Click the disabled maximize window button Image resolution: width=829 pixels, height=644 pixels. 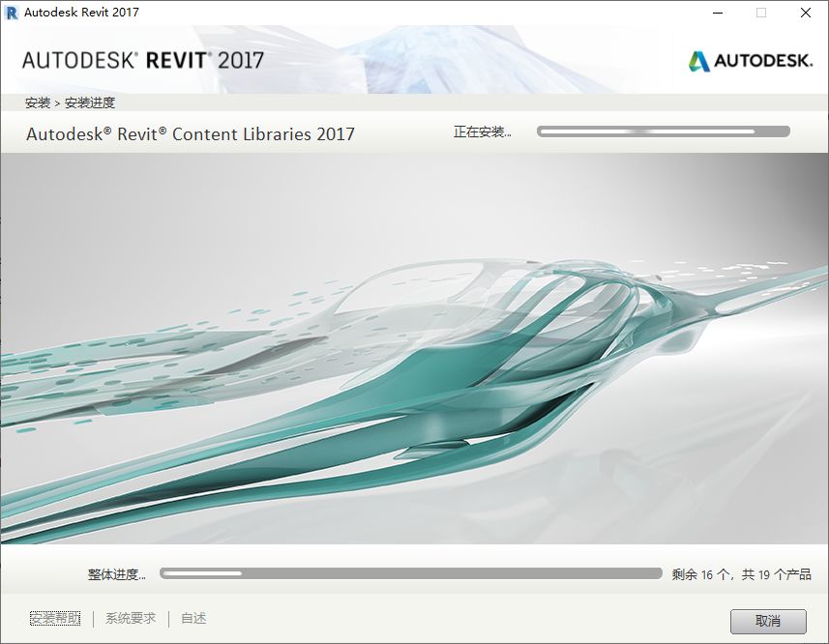[x=761, y=13]
